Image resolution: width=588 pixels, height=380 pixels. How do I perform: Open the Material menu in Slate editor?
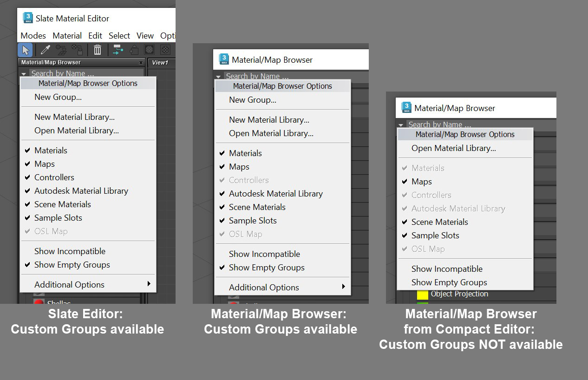(x=67, y=35)
